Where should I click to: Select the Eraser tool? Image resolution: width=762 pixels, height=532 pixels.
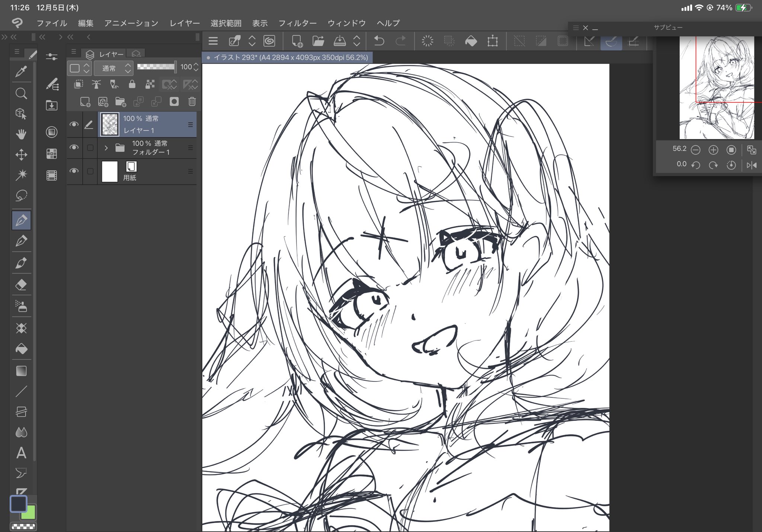click(x=21, y=285)
